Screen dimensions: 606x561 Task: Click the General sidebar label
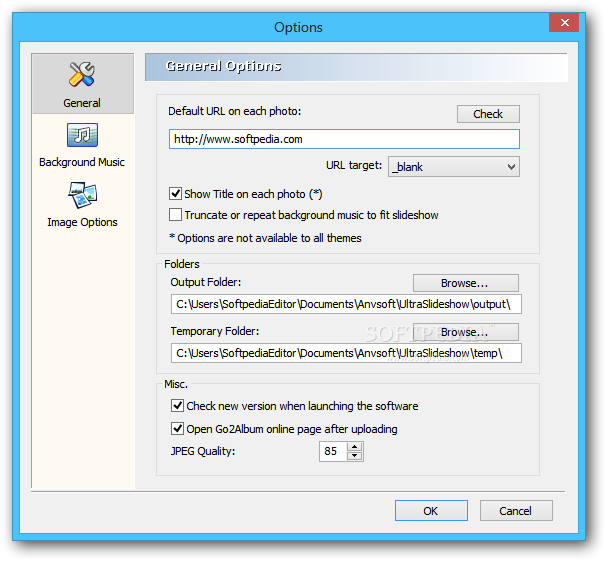click(82, 103)
